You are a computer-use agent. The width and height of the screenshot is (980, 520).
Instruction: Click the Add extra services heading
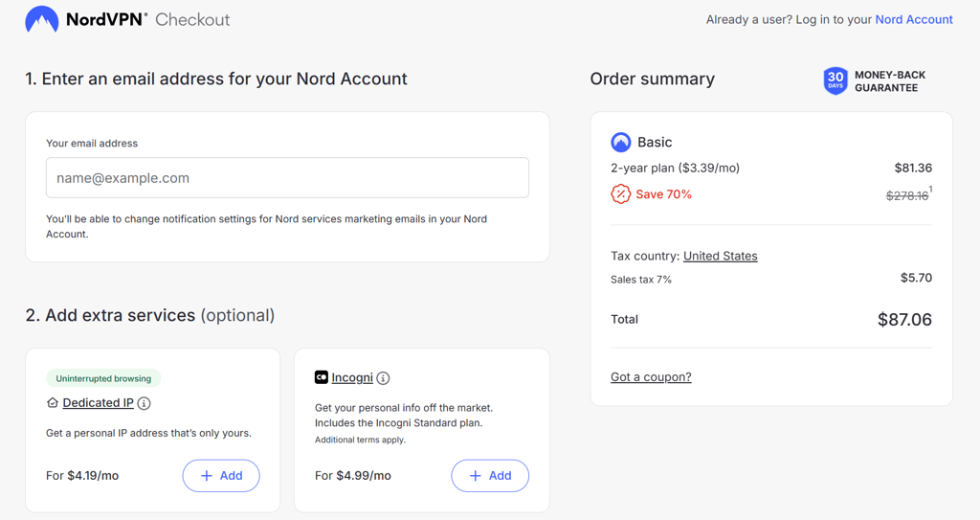pos(150,315)
